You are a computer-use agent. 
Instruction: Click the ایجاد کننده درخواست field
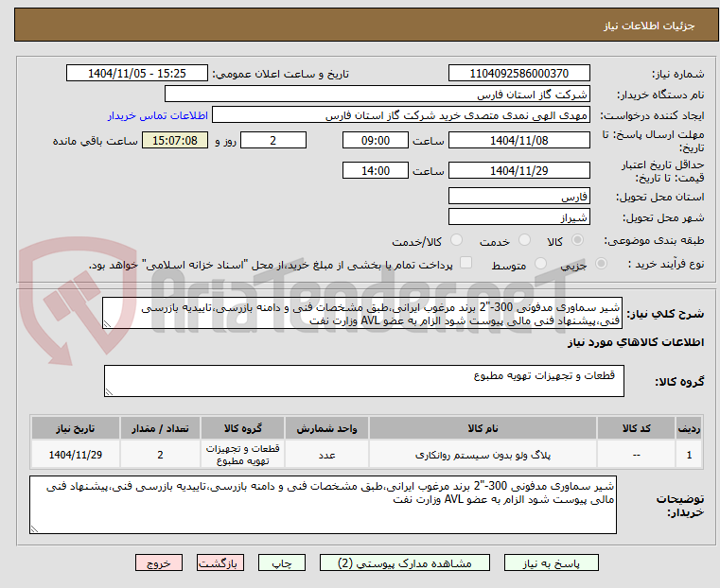pyautogui.click(x=401, y=115)
